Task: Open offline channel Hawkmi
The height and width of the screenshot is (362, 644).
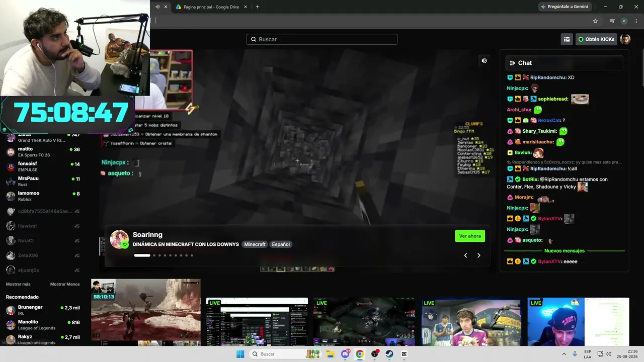Action: [43, 226]
